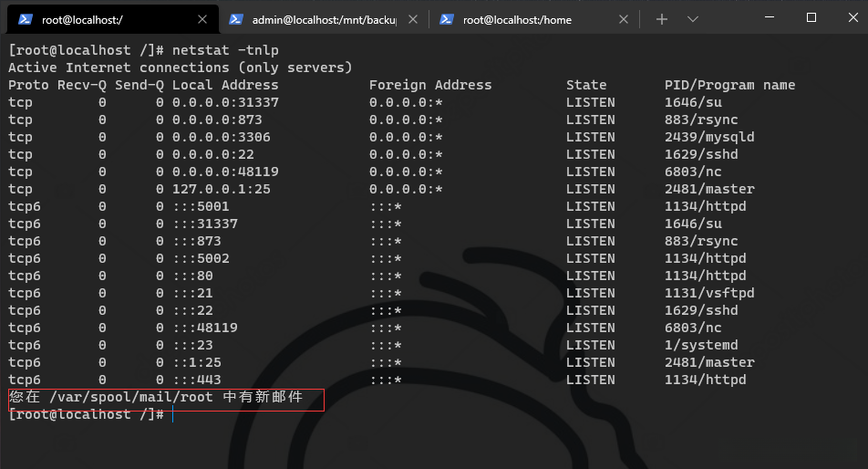Viewport: 868px width, 469px height.
Task: Maximize the terminal window
Action: tap(811, 17)
